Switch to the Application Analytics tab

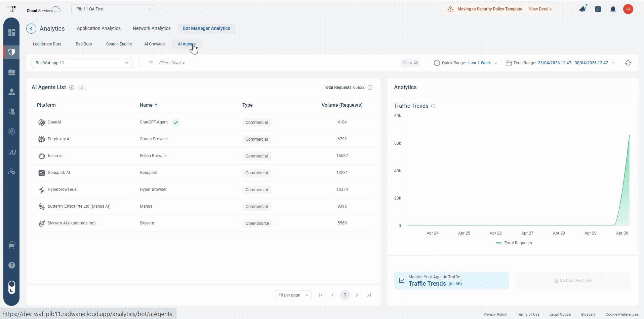click(x=98, y=29)
